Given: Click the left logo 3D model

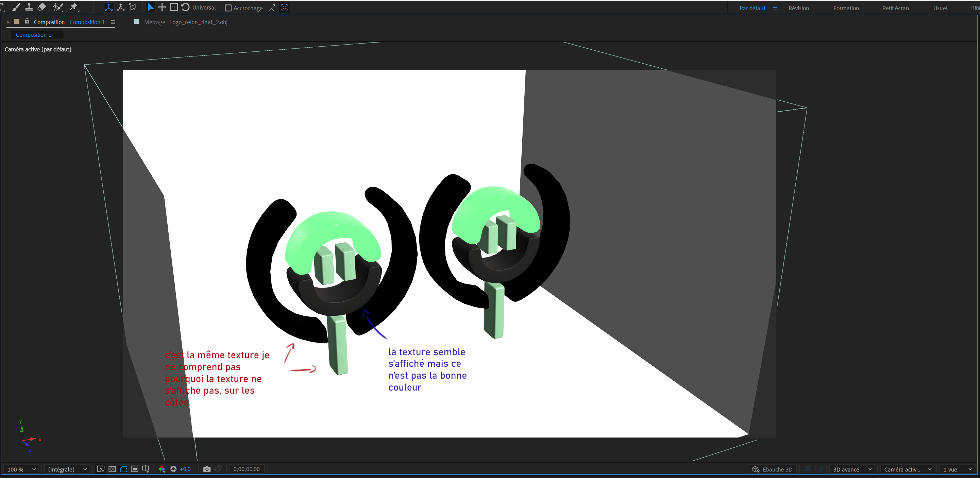Looking at the screenshot, I should [x=332, y=282].
